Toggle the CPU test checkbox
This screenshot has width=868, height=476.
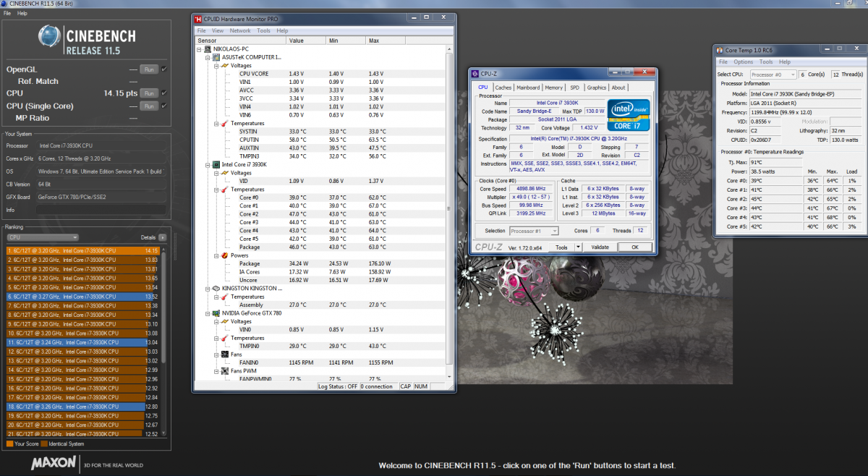(164, 93)
